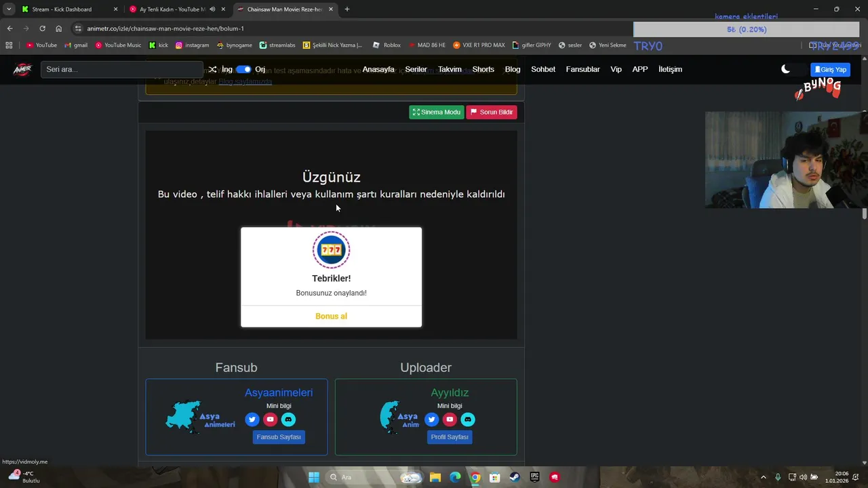The image size is (868, 488).
Task: Open the AnimeTR logo home link
Action: [x=22, y=69]
